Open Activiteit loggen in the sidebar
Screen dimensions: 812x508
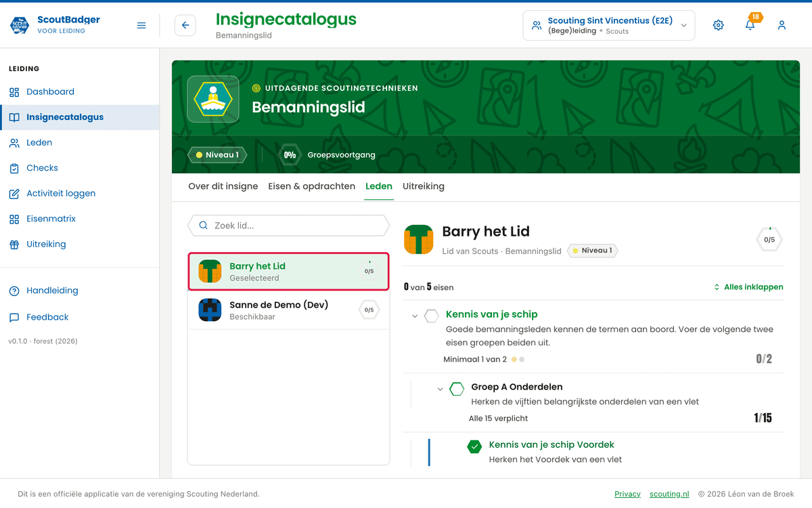(80, 194)
